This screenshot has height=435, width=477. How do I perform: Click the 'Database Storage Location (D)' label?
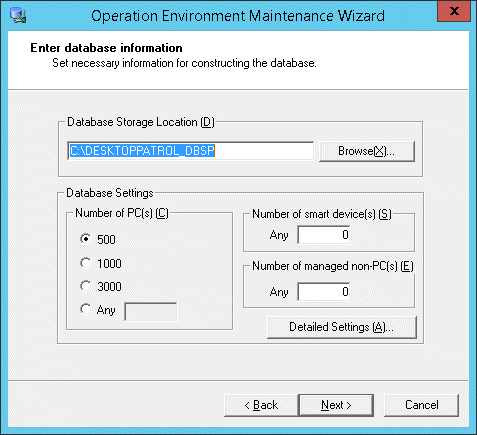(141, 122)
